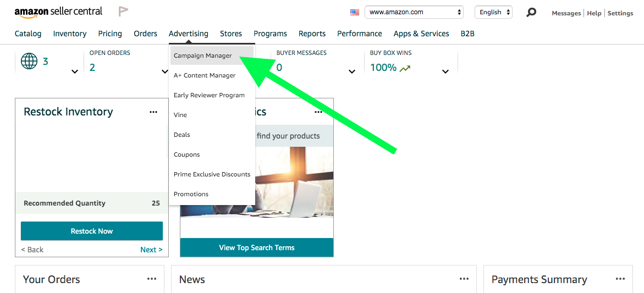Open the www.amazon.com marketplace dropdown
Viewport: 644px width, 293px height.
click(x=415, y=12)
